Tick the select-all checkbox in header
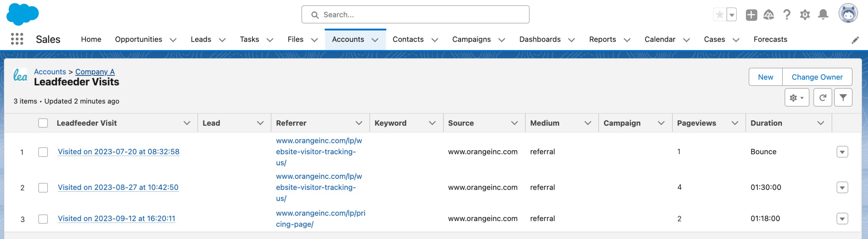 (x=43, y=123)
